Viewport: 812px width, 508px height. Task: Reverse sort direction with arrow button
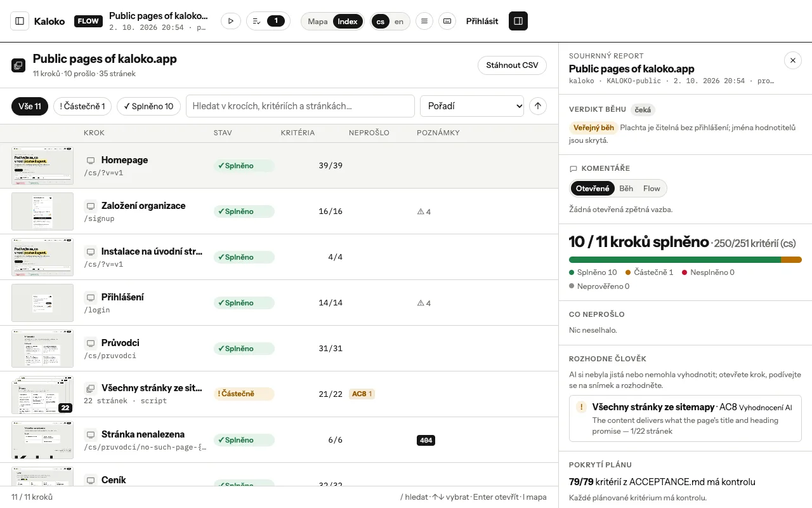tap(538, 106)
